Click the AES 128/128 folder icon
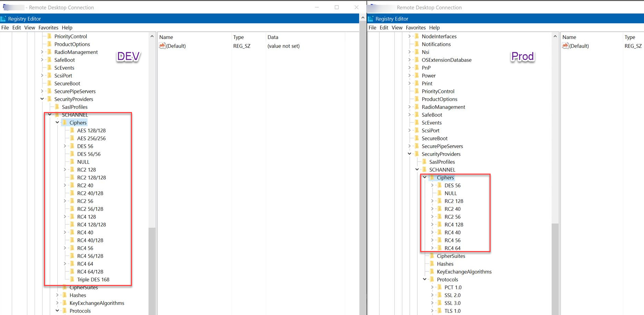This screenshot has width=644, height=315. click(72, 130)
